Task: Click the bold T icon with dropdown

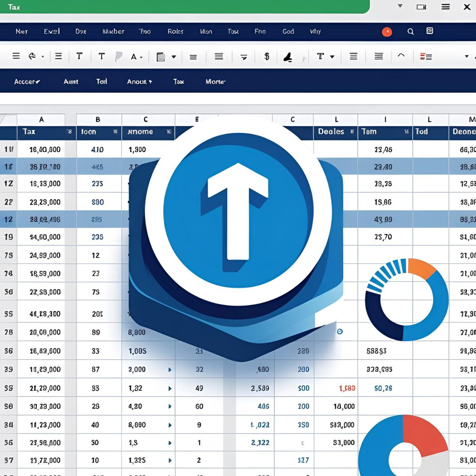Action: point(321,57)
